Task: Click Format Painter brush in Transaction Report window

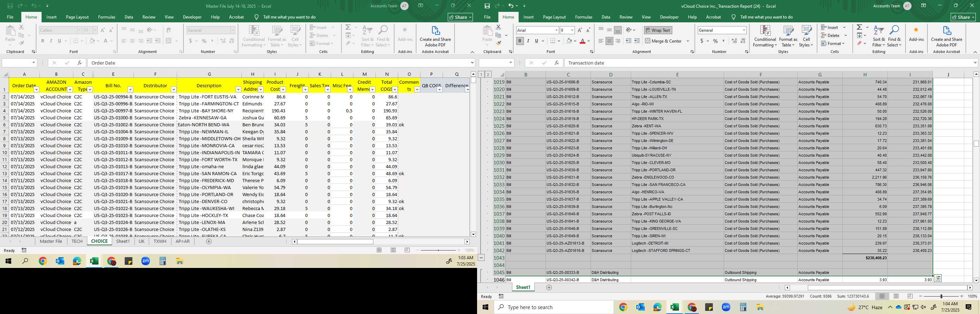Action: 498,43
